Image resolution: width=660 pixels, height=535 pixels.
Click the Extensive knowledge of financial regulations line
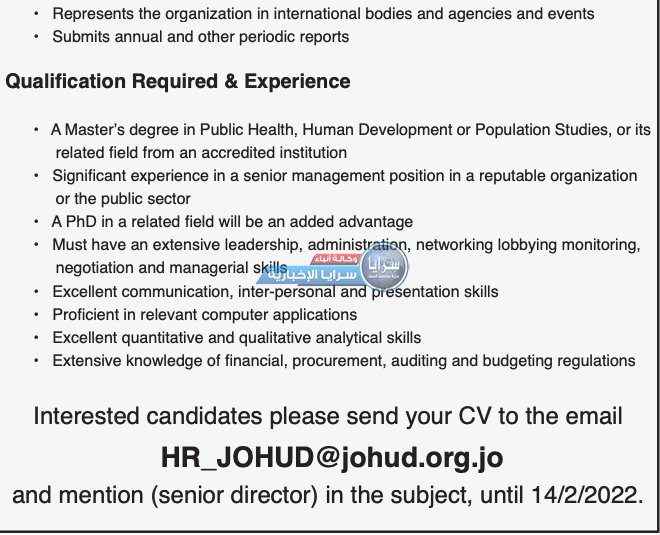tap(344, 361)
